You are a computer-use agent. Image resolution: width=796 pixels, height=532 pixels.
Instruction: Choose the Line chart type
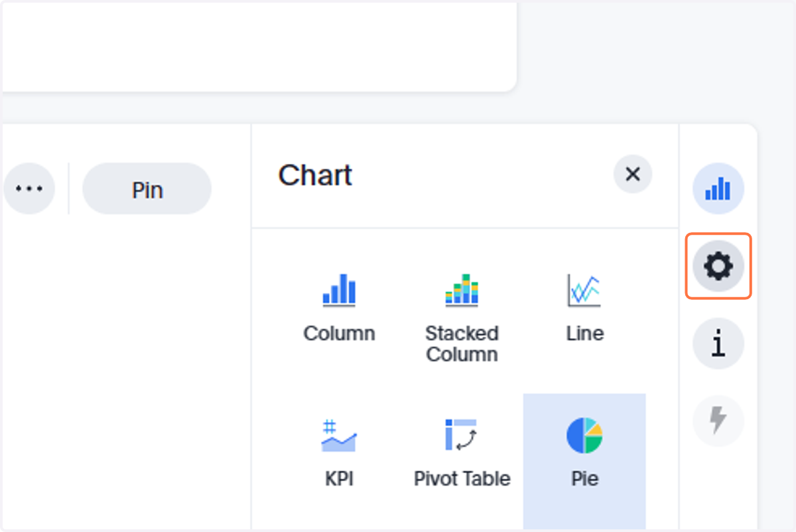point(584,308)
